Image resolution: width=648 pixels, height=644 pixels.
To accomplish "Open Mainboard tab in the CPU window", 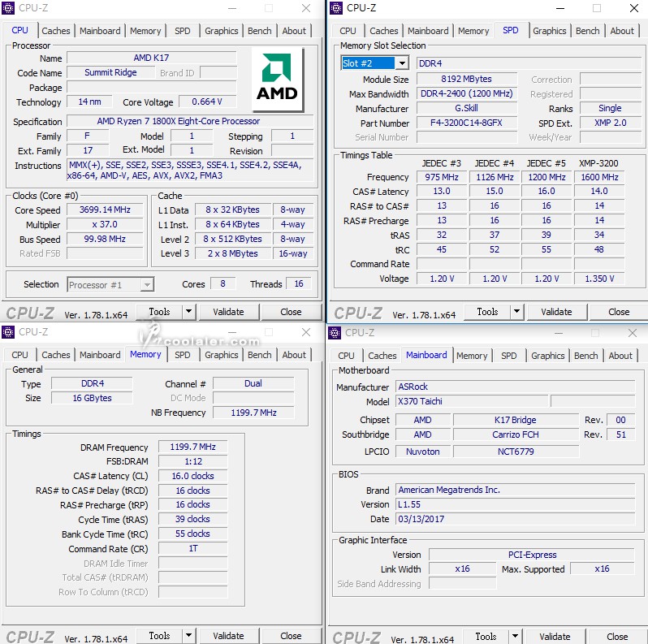I will (100, 31).
